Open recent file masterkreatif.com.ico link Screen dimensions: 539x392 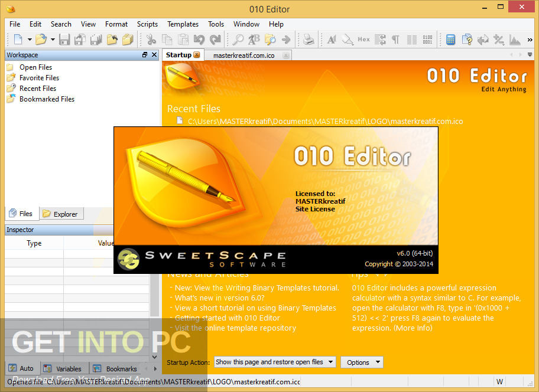[x=325, y=121]
